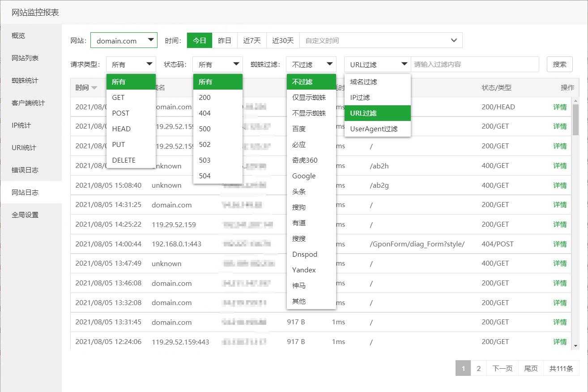This screenshot has width=588, height=392.
Task: Click the scrollbar down arrow of the log table
Action: [x=575, y=346]
